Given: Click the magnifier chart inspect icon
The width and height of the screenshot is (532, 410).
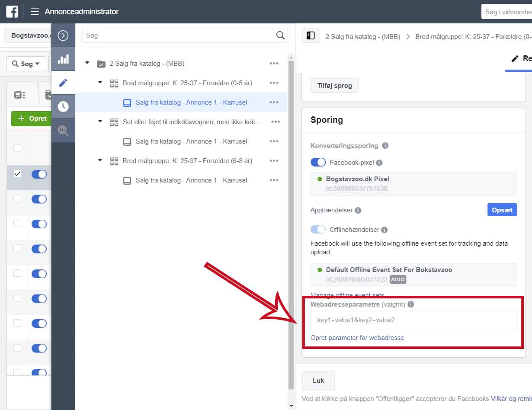Looking at the screenshot, I should click(x=63, y=130).
